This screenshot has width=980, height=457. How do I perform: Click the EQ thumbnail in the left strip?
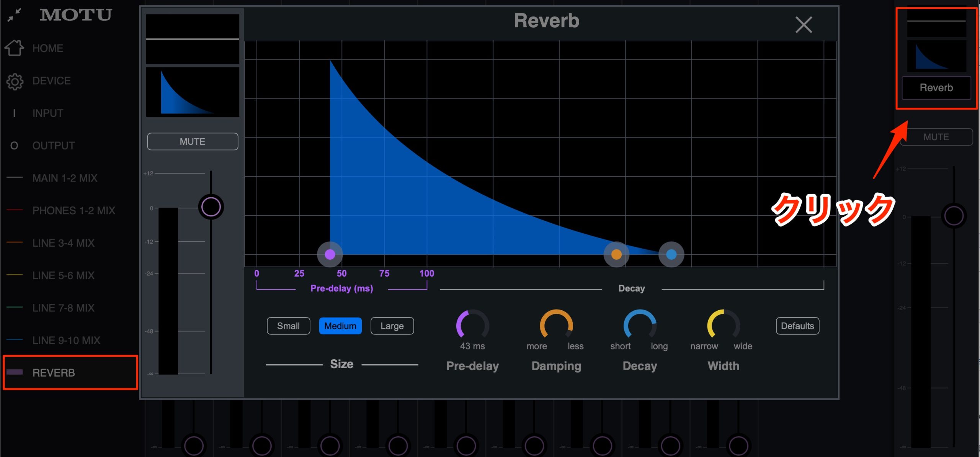click(x=193, y=39)
